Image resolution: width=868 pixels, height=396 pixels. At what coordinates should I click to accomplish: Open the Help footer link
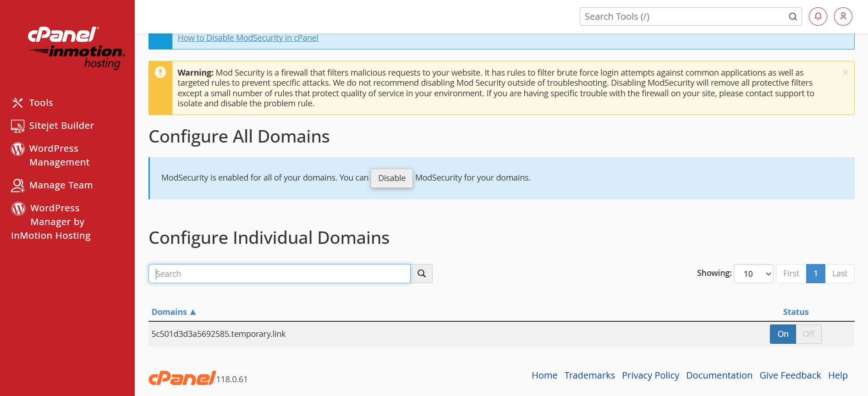click(838, 375)
